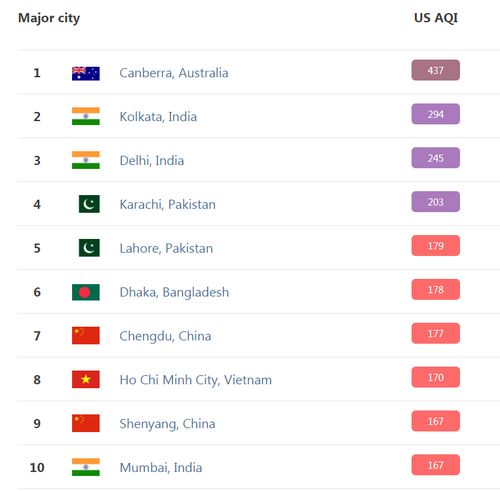Click the India flag icon beside Kolkata

86,116
